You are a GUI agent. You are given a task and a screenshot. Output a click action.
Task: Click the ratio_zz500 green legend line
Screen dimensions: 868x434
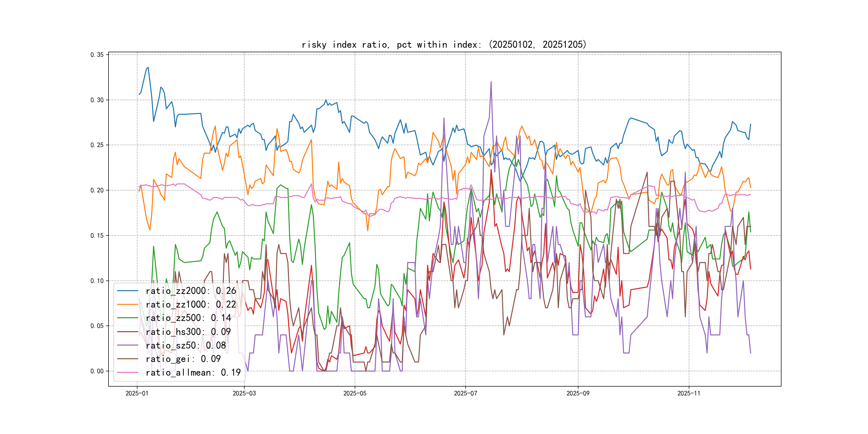tap(127, 318)
